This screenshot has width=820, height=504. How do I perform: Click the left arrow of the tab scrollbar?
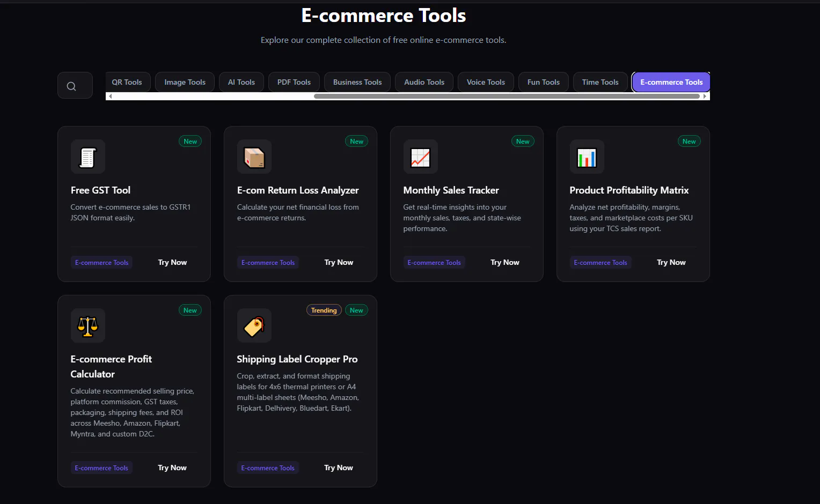(110, 97)
